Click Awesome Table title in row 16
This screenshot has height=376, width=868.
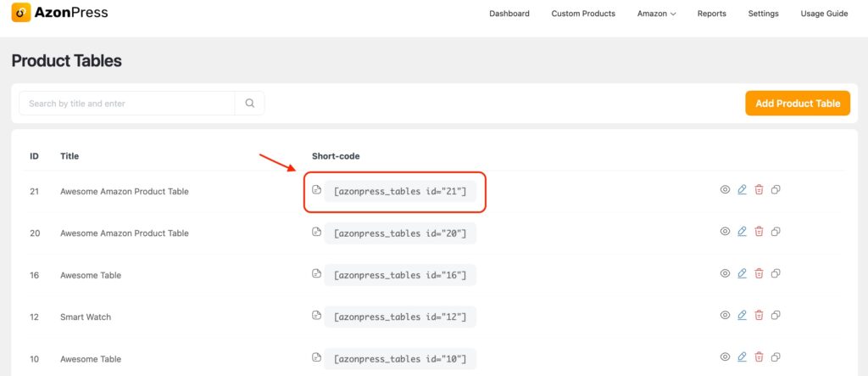(x=91, y=275)
